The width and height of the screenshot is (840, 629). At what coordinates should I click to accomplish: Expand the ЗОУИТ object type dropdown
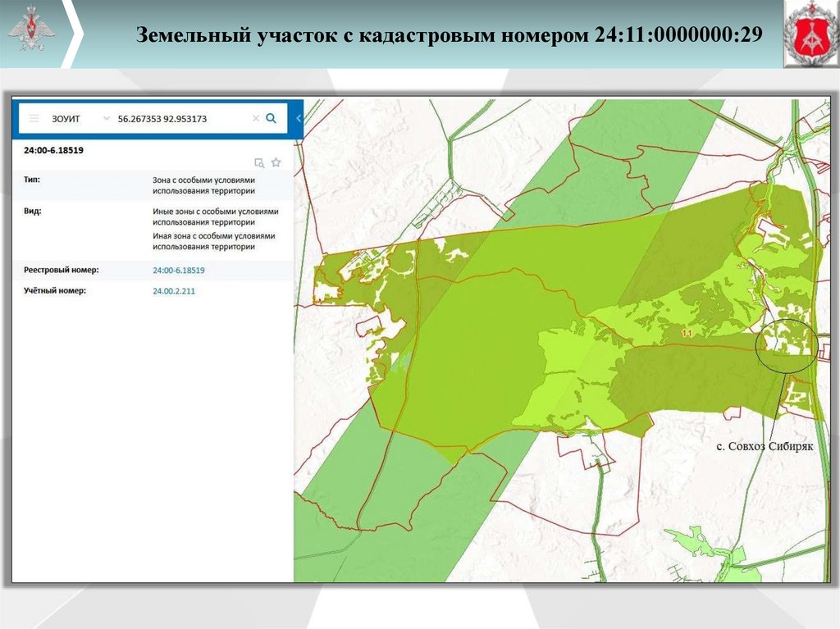click(106, 119)
